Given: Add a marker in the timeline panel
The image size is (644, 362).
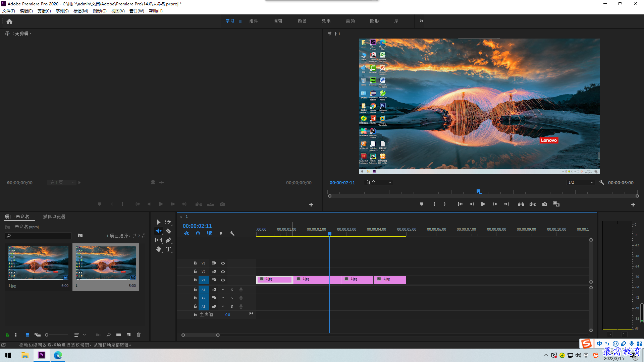Looking at the screenshot, I should pyautogui.click(x=221, y=233).
